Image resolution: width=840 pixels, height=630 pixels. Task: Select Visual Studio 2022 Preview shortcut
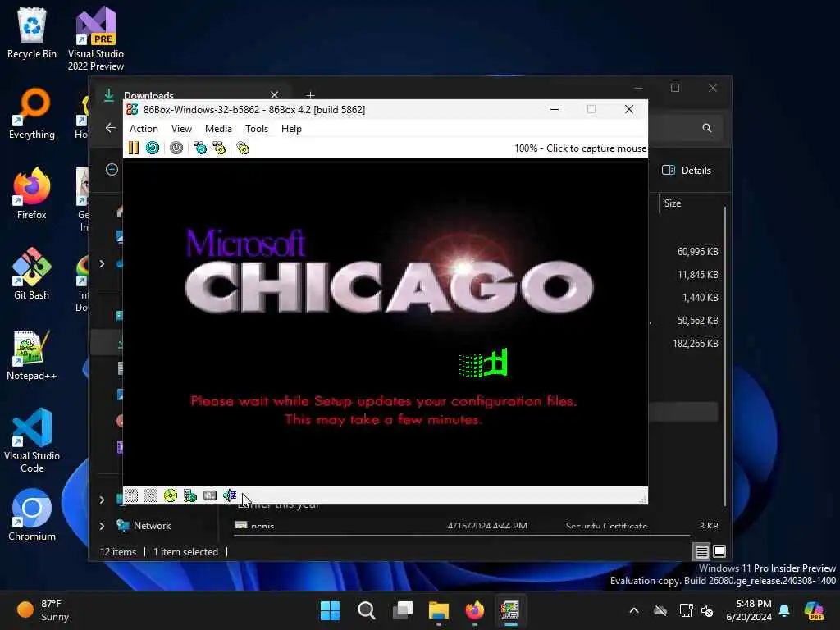96,39
